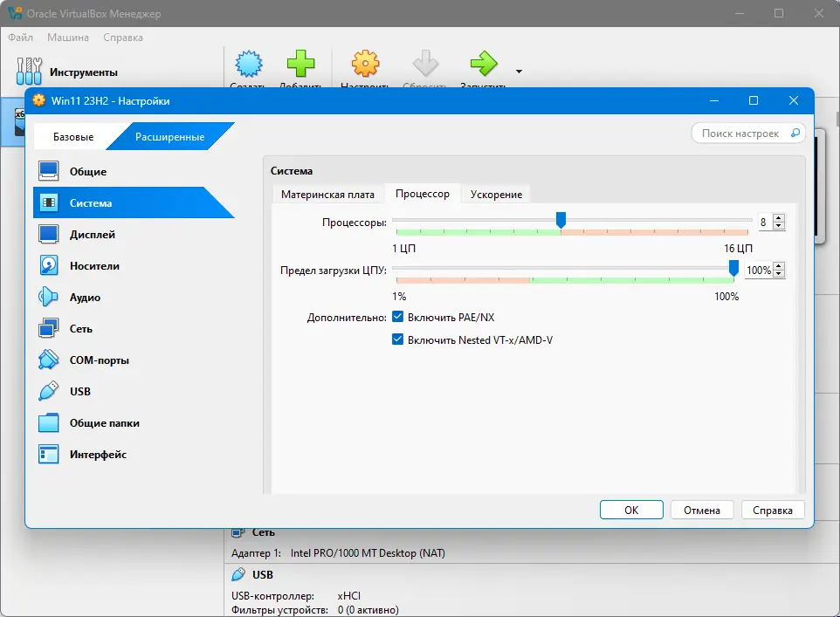Decrease CPU execution cap with down arrow
Screen dimensions: 840x617
(x=780, y=274)
